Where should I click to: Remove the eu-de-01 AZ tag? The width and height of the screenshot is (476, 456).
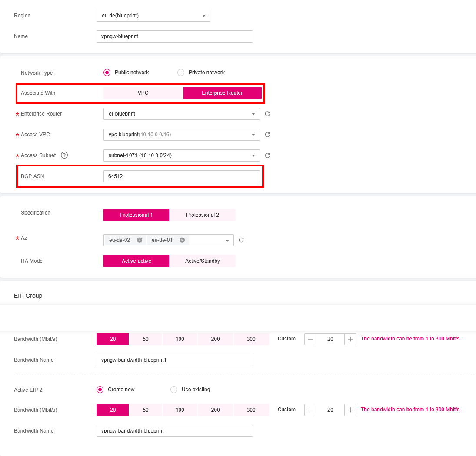[182, 240]
